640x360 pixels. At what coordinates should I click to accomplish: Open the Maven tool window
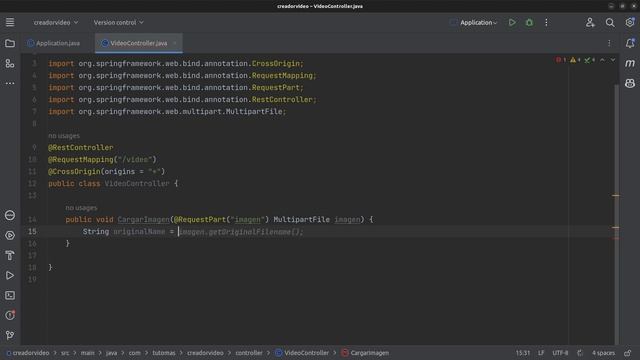point(630,63)
